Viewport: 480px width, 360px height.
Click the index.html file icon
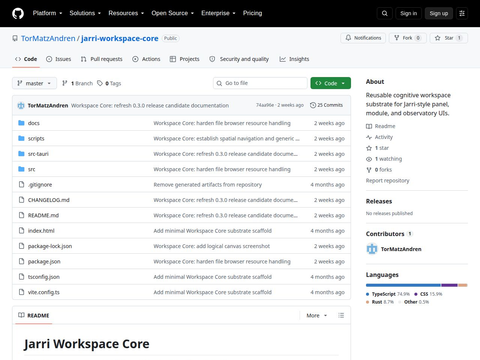click(x=21, y=230)
